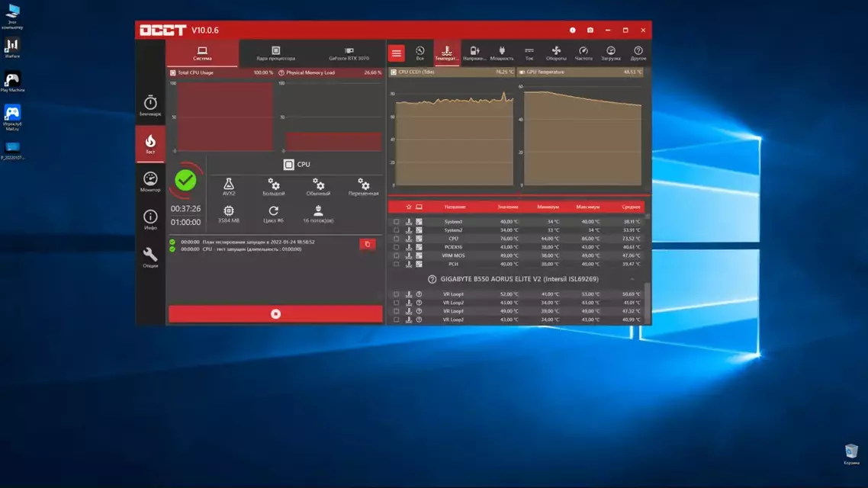Tick the checkbox for the PCH sensor
This screenshot has height=488, width=868.
click(x=397, y=264)
